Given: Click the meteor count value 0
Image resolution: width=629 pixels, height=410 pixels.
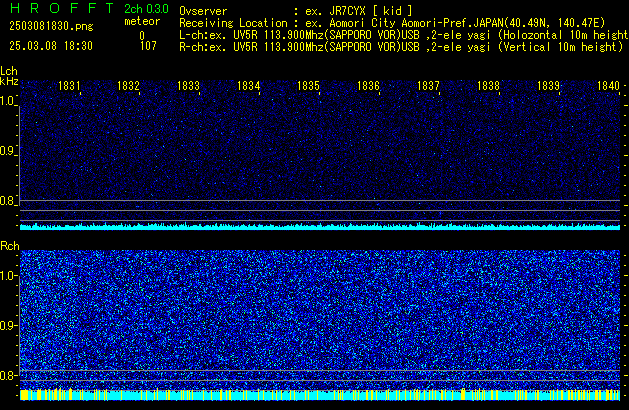Looking at the screenshot, I should pyautogui.click(x=142, y=36).
